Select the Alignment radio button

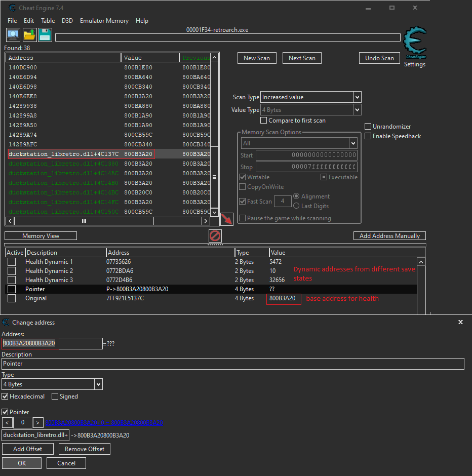296,196
